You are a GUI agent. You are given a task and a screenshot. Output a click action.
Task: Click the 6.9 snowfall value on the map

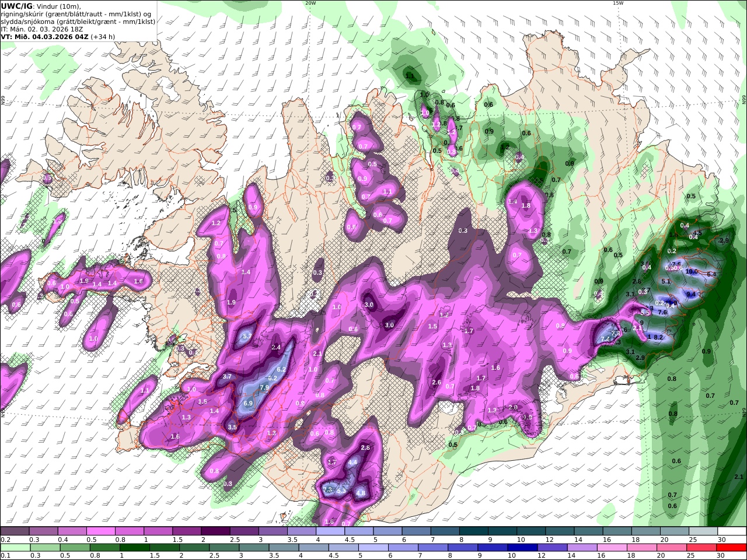point(248,403)
